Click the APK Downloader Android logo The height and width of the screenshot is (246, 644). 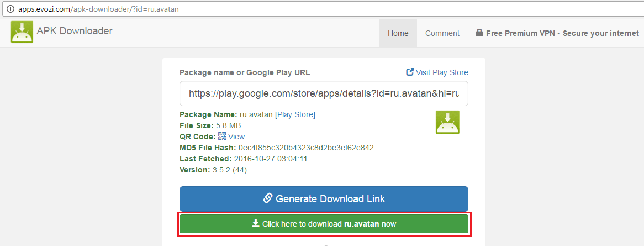pyautogui.click(x=22, y=32)
